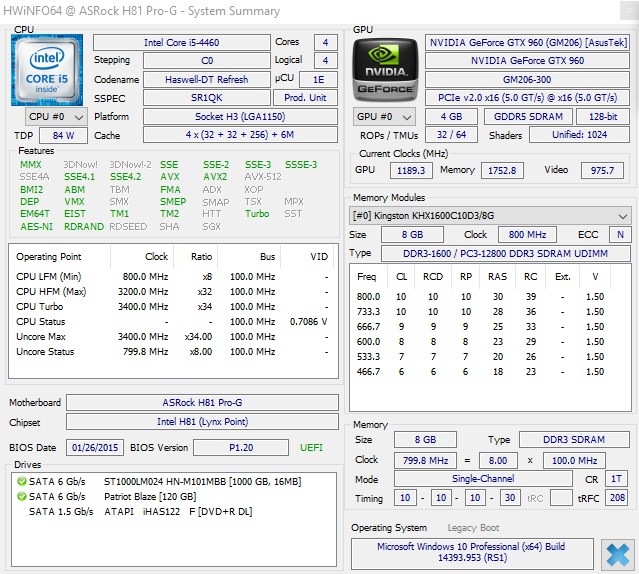Screen dimensions: 639x574
Task: Click the 8 GB module size field beside Clock
Action: [x=412, y=235]
